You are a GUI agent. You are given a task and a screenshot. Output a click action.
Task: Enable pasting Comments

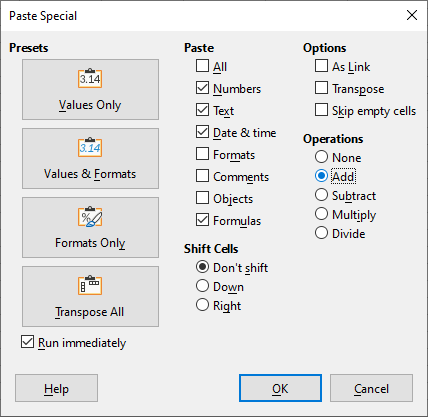coord(202,176)
